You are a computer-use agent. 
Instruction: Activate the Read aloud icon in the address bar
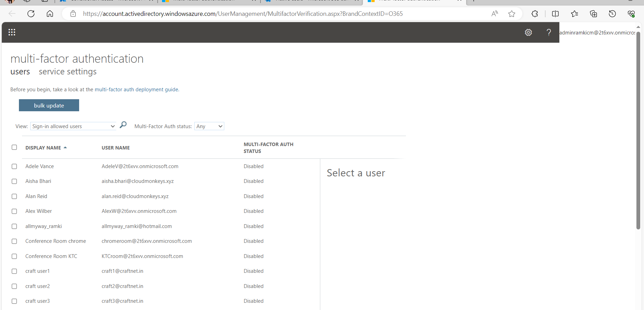[495, 14]
